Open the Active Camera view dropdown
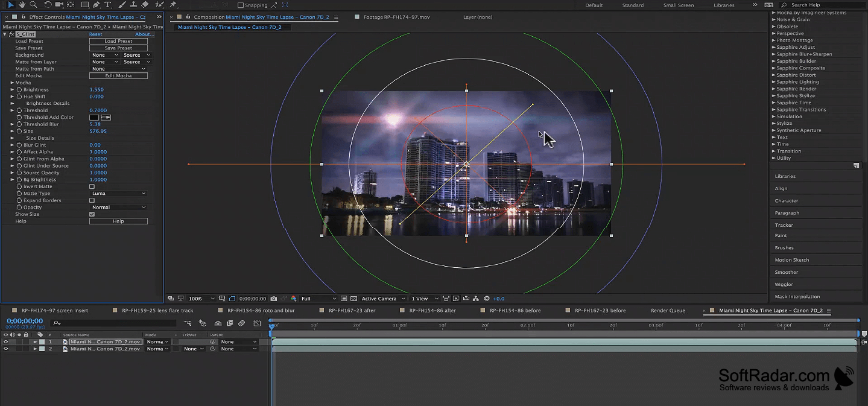 [x=383, y=299]
